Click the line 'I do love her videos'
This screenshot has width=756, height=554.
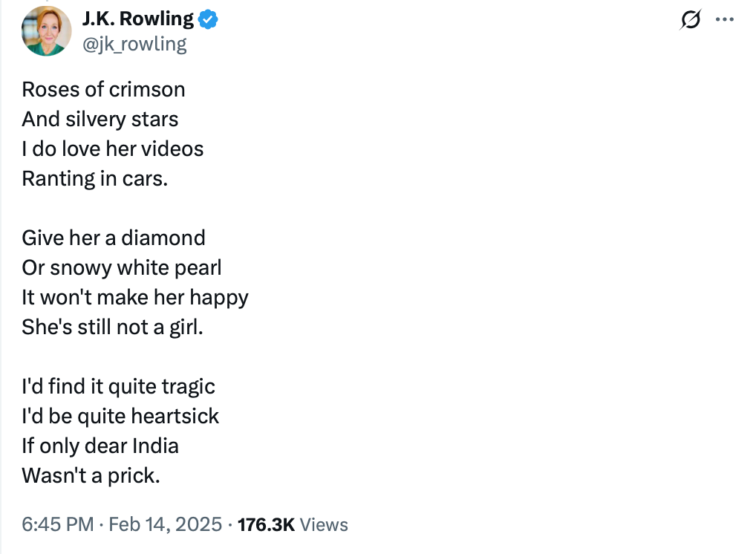click(x=113, y=149)
